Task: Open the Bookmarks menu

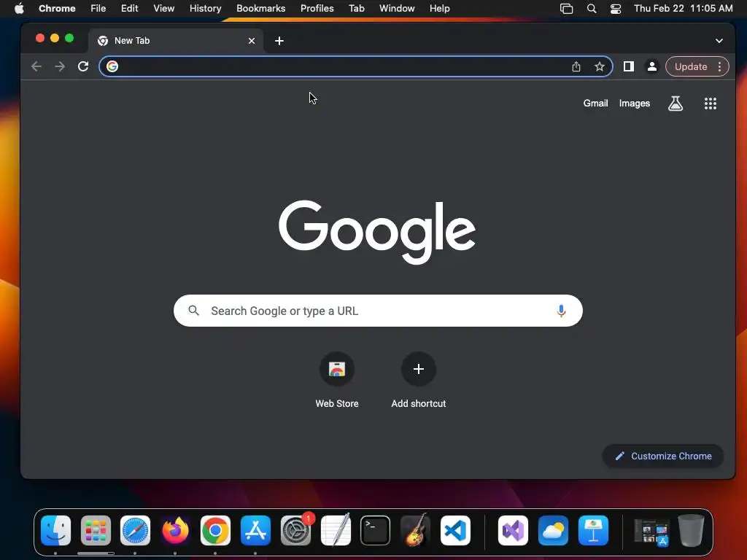Action: 260,8
